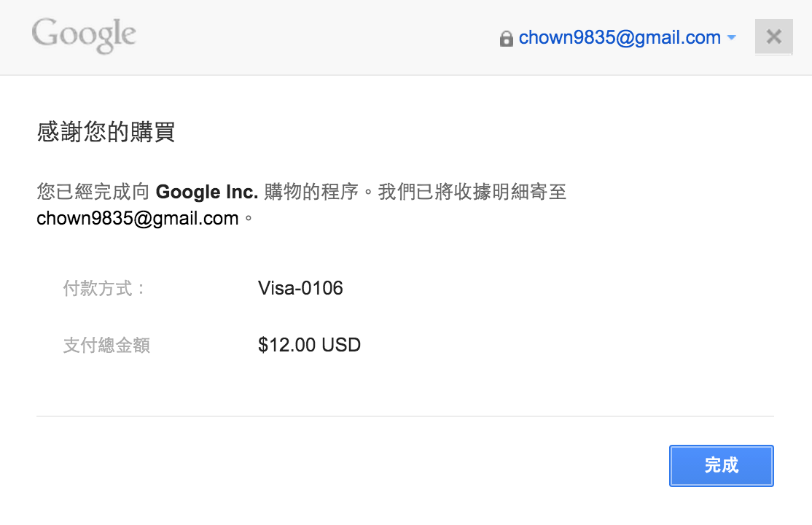Click the 您已經完成向 confirmation sentence
Image resolution: width=812 pixels, height=525 pixels.
[x=93, y=192]
